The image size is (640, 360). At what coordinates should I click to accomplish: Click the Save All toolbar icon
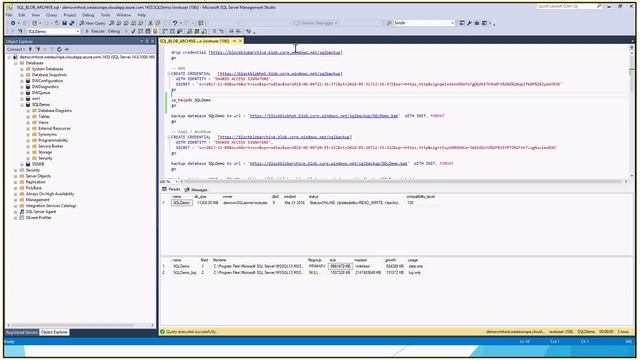(71, 23)
